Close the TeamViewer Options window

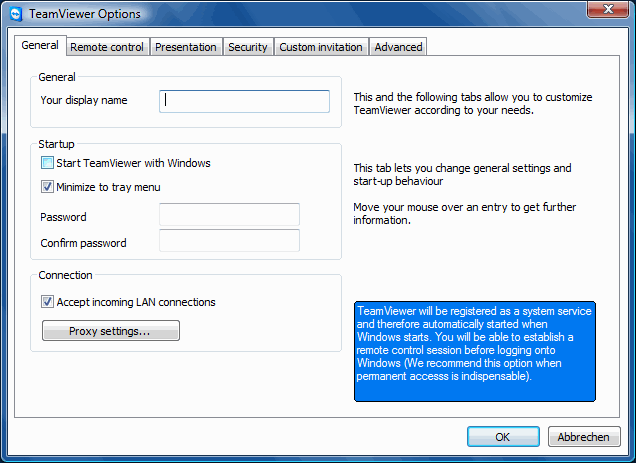tap(608, 9)
